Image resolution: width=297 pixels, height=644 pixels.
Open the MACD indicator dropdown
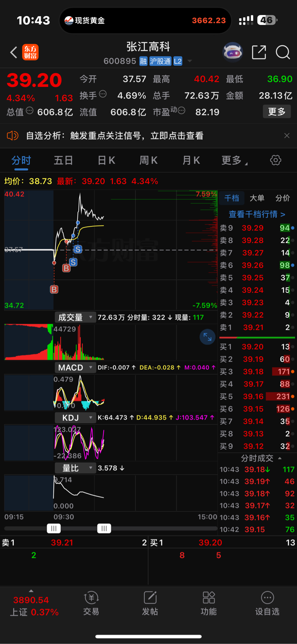coord(75,367)
